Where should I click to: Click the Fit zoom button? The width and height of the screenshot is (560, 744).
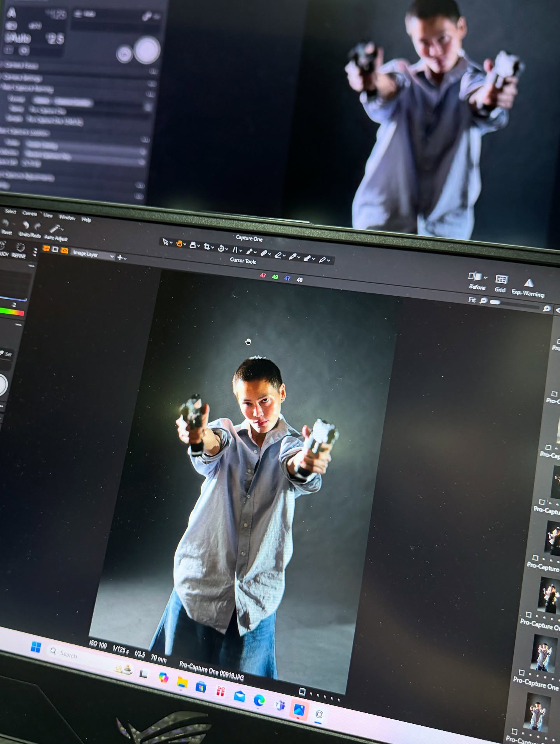[472, 300]
